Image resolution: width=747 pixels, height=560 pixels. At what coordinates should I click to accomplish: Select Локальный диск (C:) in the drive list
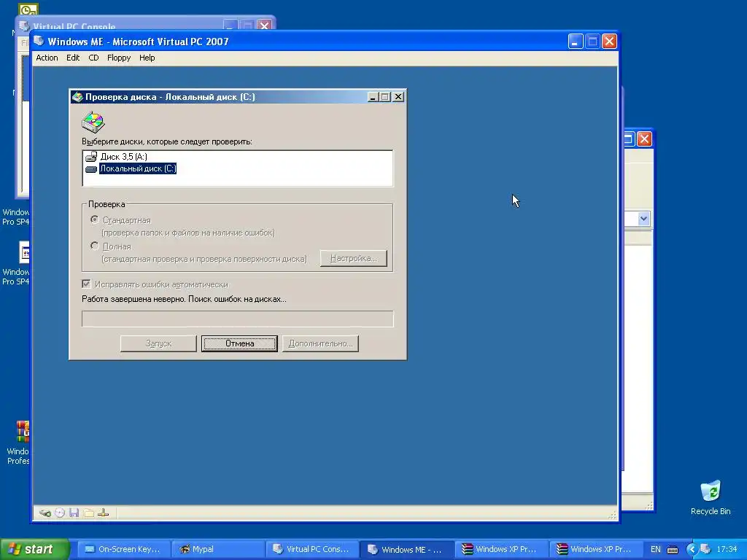[x=138, y=168]
